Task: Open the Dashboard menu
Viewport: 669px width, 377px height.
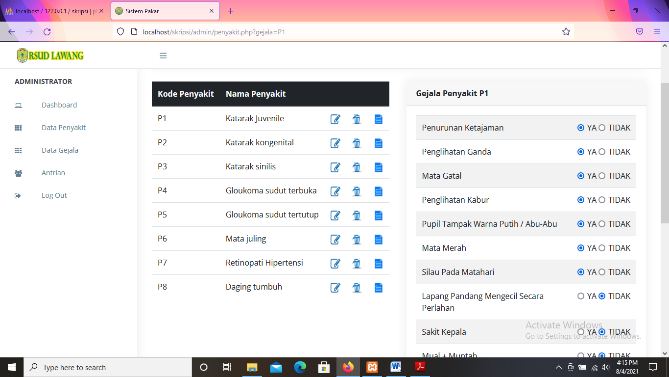Action: 59,105
